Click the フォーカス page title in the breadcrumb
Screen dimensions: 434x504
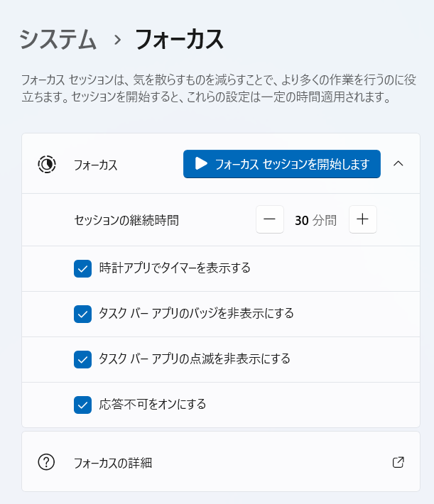pyautogui.click(x=179, y=39)
